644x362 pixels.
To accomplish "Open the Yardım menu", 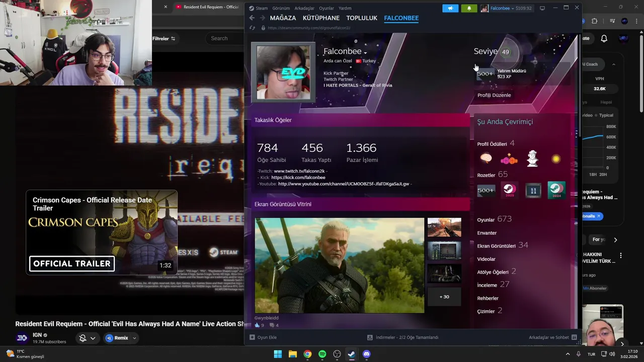I will (x=345, y=8).
